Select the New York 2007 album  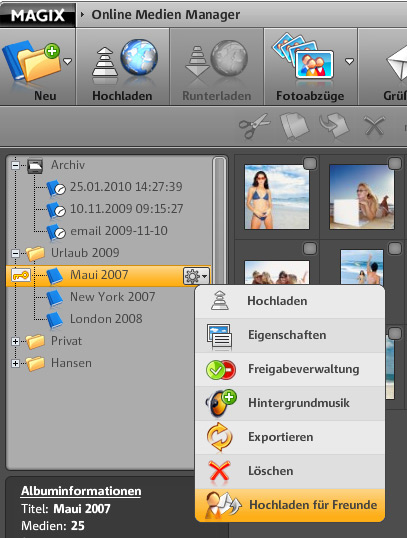click(x=113, y=297)
